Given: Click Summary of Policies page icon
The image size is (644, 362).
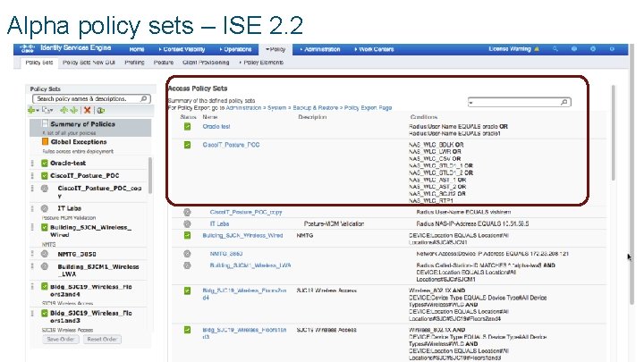Looking at the screenshot, I should pos(45,123).
